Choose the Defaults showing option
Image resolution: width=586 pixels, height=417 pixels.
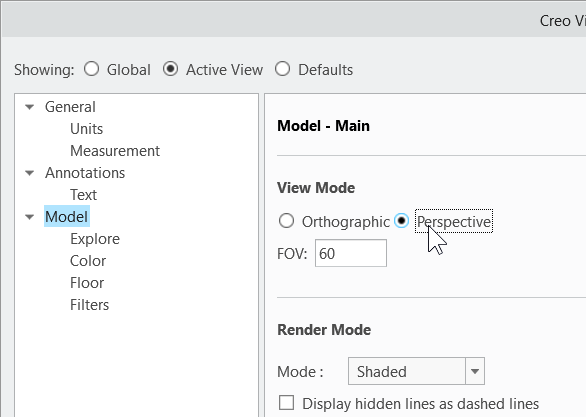[283, 69]
